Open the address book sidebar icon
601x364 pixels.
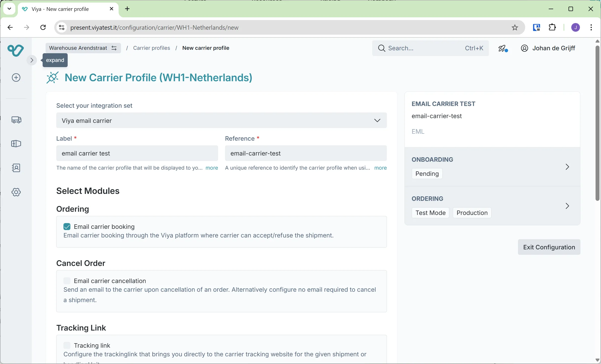16,168
